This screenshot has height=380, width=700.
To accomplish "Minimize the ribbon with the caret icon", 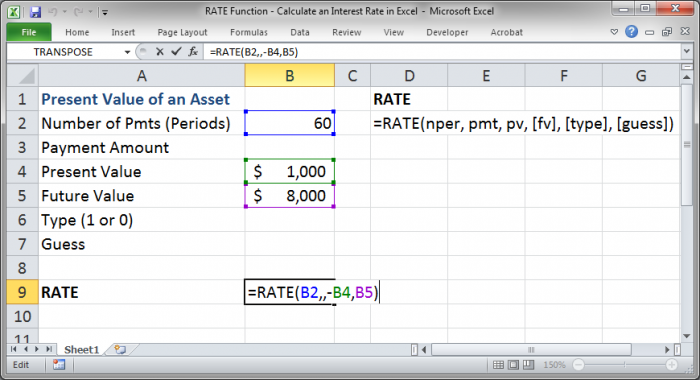I will 614,32.
